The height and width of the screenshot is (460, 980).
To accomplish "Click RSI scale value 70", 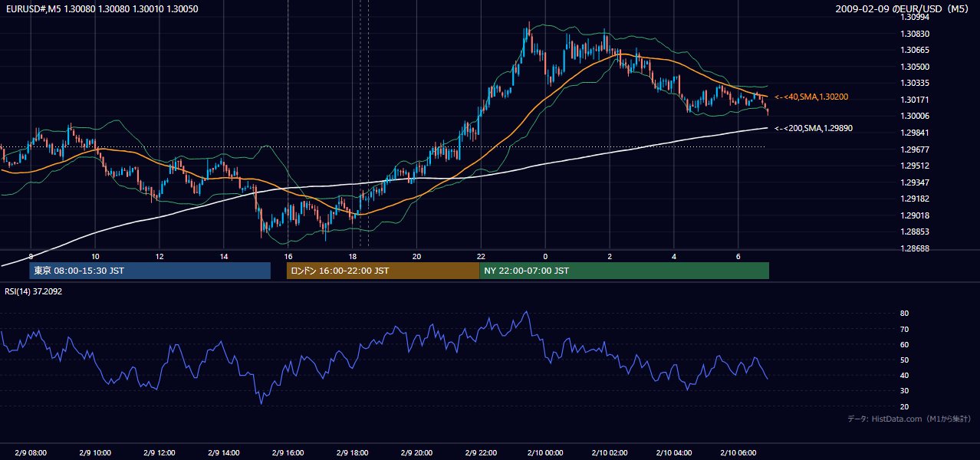I will click(x=905, y=329).
